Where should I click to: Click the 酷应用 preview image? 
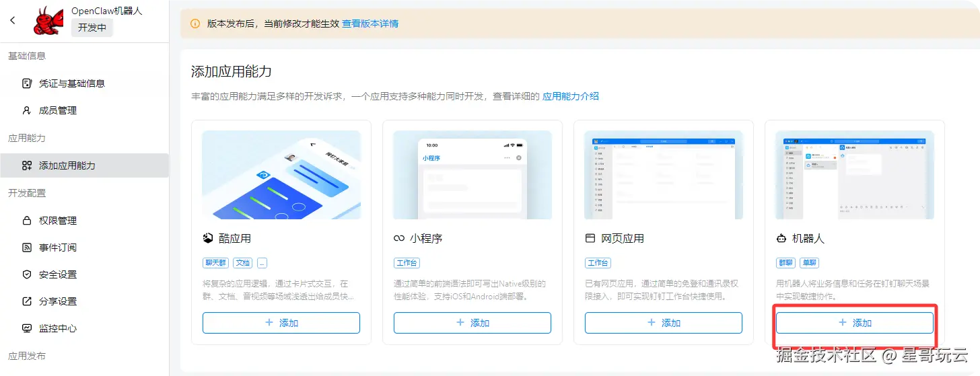[x=281, y=175]
